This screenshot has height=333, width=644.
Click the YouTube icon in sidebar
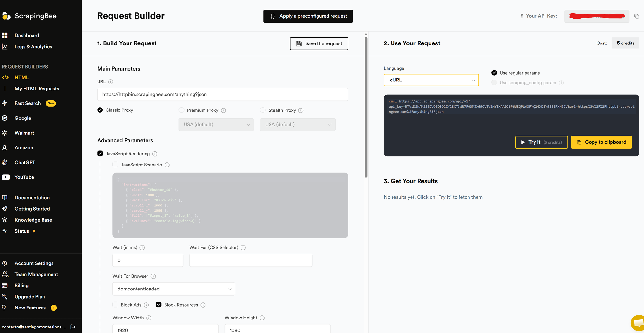(x=5, y=177)
